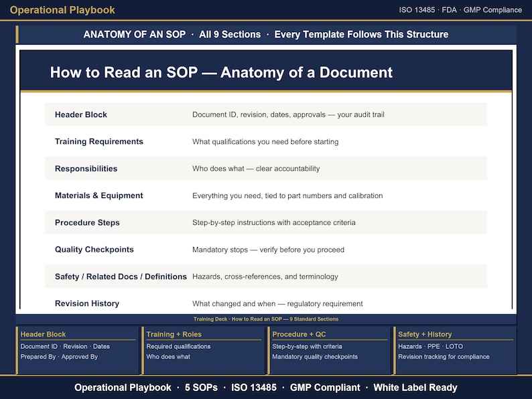Select the 'Materials & Equipment' row label
The width and height of the screenshot is (532, 399).
point(98,195)
